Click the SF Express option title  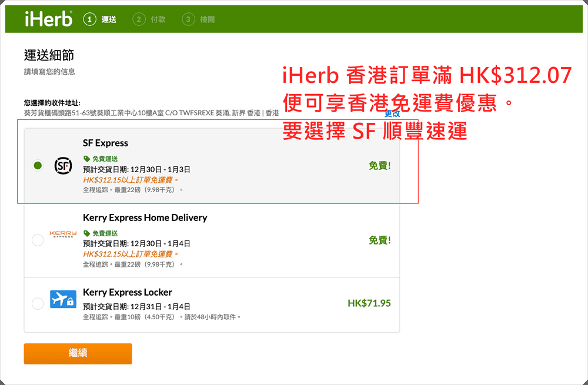(x=105, y=143)
